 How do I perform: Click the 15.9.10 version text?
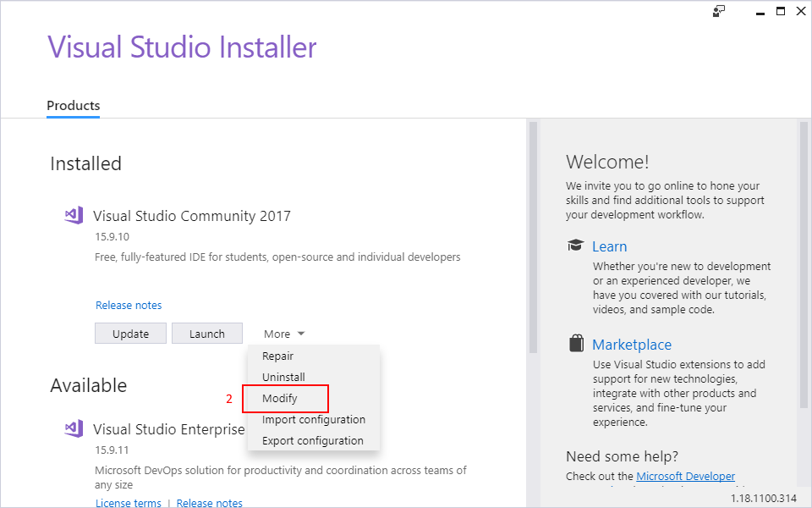point(112,237)
